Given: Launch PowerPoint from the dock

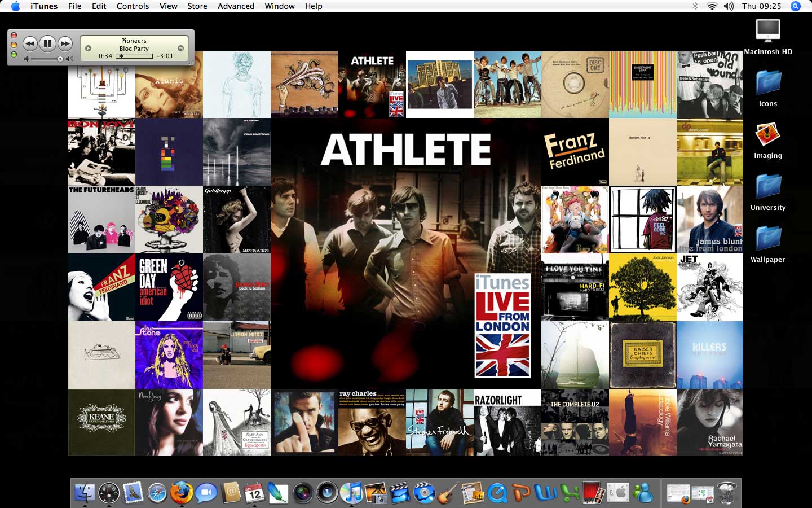Looking at the screenshot, I should pyautogui.click(x=522, y=493).
